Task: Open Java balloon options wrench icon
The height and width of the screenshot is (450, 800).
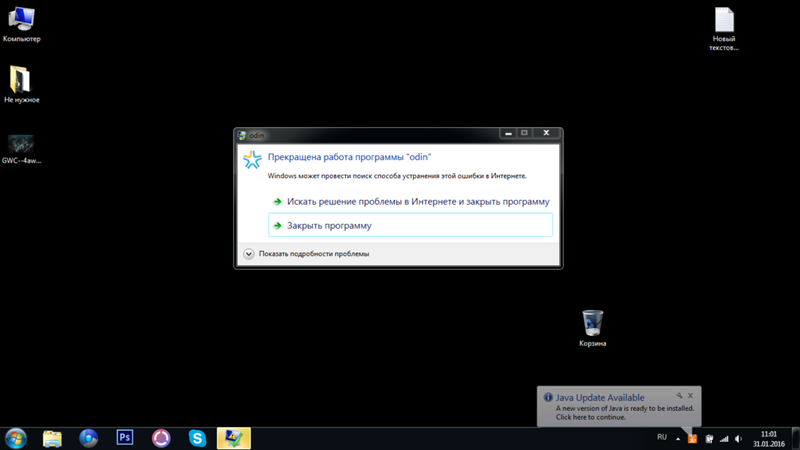Action: pyautogui.click(x=679, y=395)
